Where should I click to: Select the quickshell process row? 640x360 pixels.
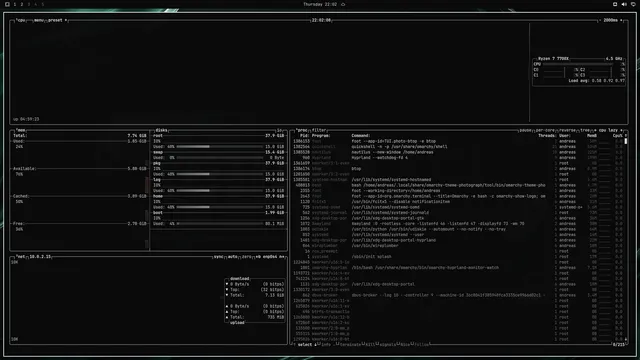[x=457, y=147]
